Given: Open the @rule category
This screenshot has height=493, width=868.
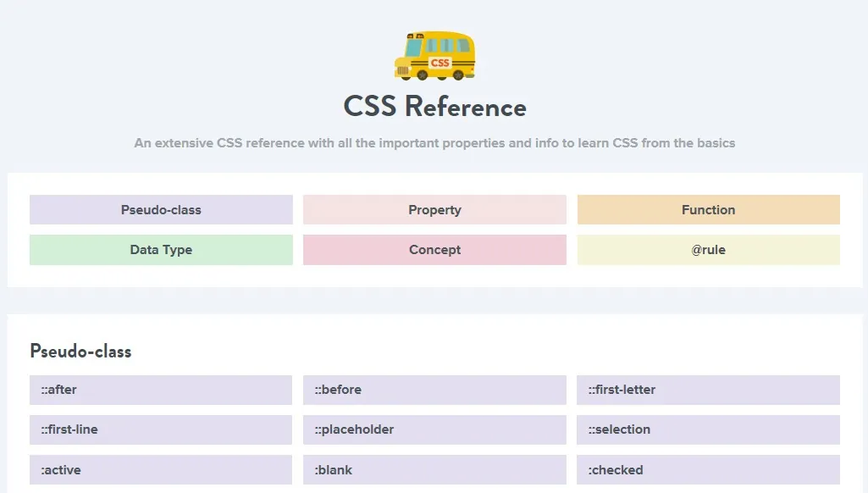Looking at the screenshot, I should coord(709,250).
